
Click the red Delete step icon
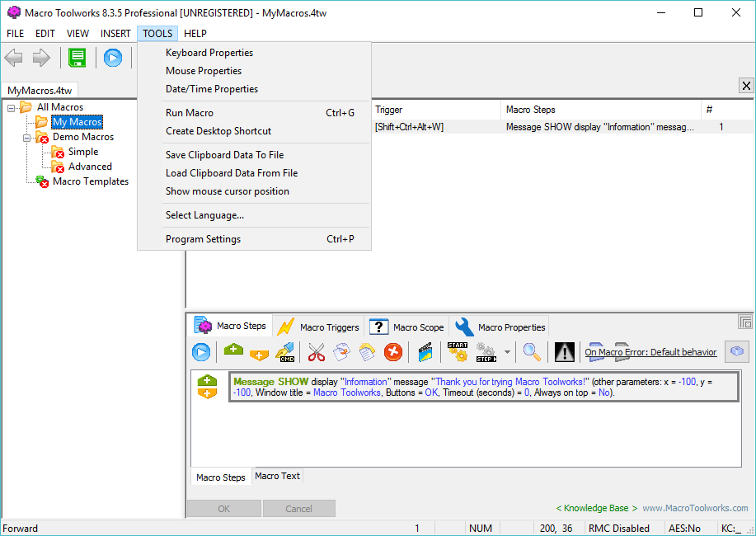(x=393, y=352)
